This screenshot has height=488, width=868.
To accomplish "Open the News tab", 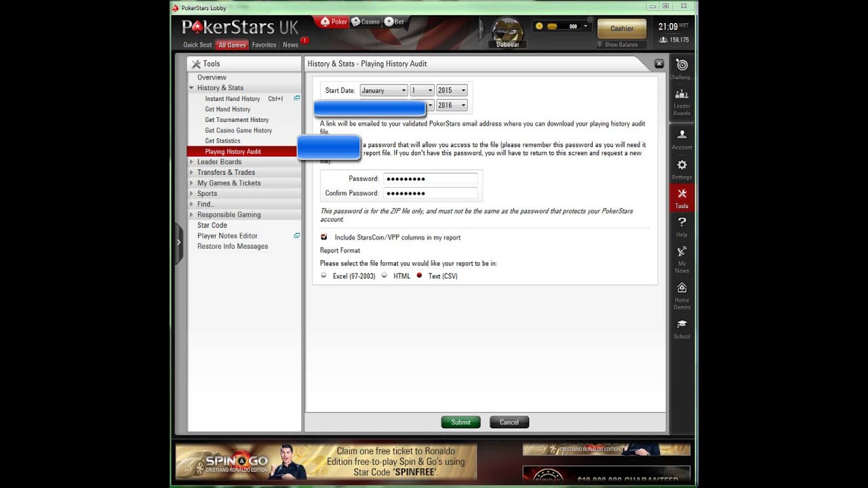I will 291,45.
